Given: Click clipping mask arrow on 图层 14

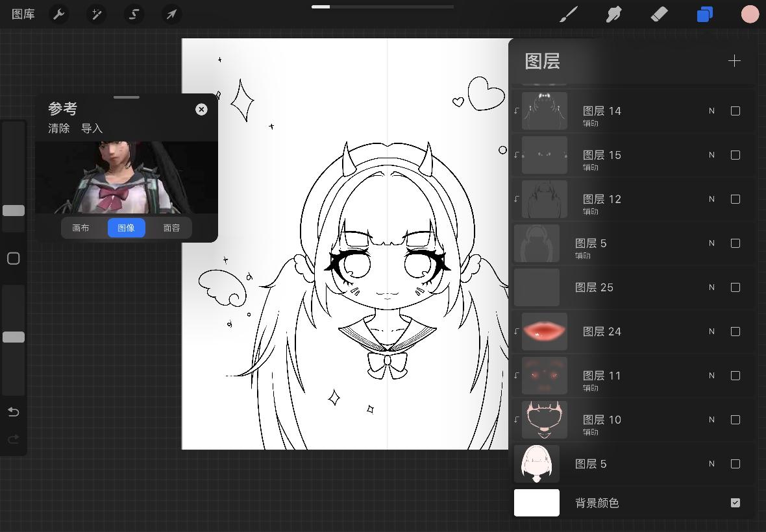Looking at the screenshot, I should click(x=516, y=111).
